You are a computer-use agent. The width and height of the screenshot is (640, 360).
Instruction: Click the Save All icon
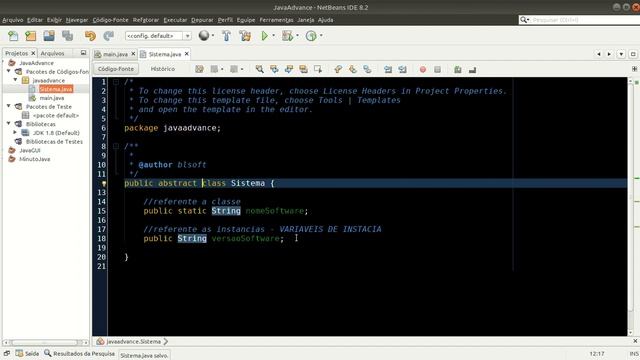pos(67,36)
